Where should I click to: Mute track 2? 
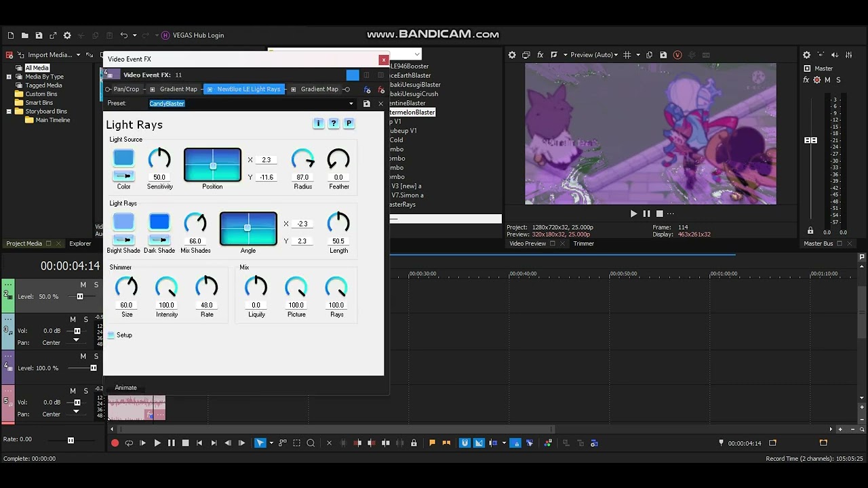[x=83, y=285]
